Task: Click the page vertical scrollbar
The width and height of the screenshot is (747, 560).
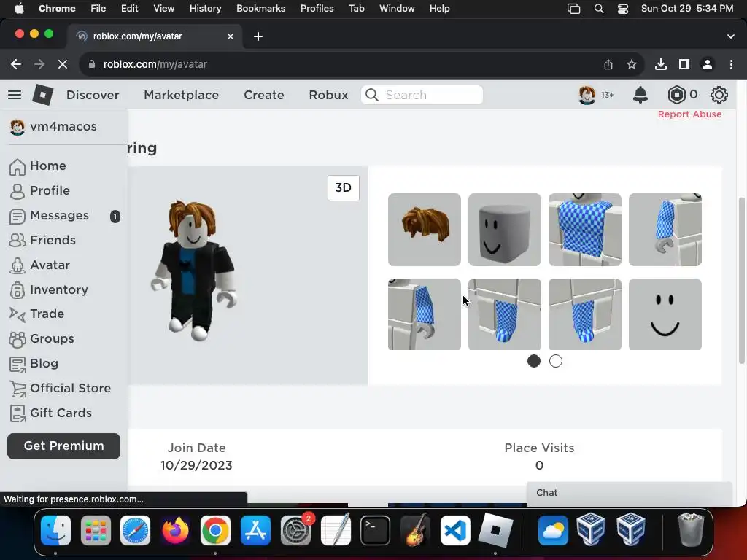Action: click(x=741, y=281)
